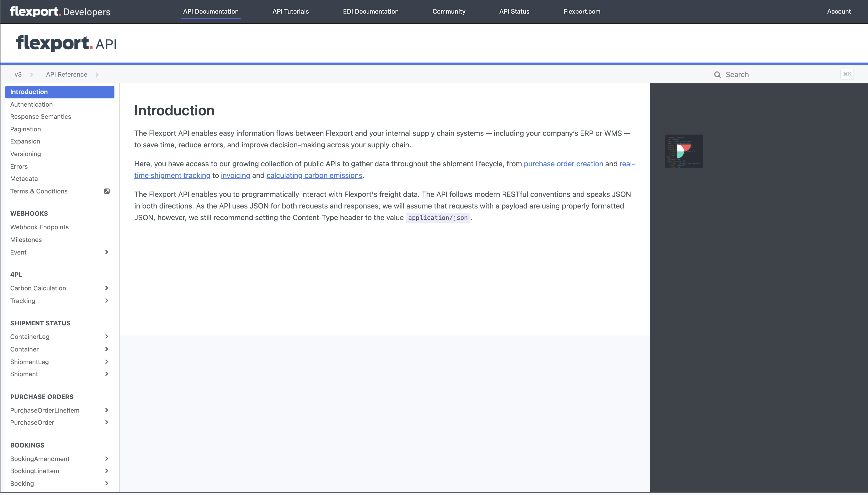Click the ⌘K shortcut badge in search
The image size is (868, 495).
pos(847,74)
